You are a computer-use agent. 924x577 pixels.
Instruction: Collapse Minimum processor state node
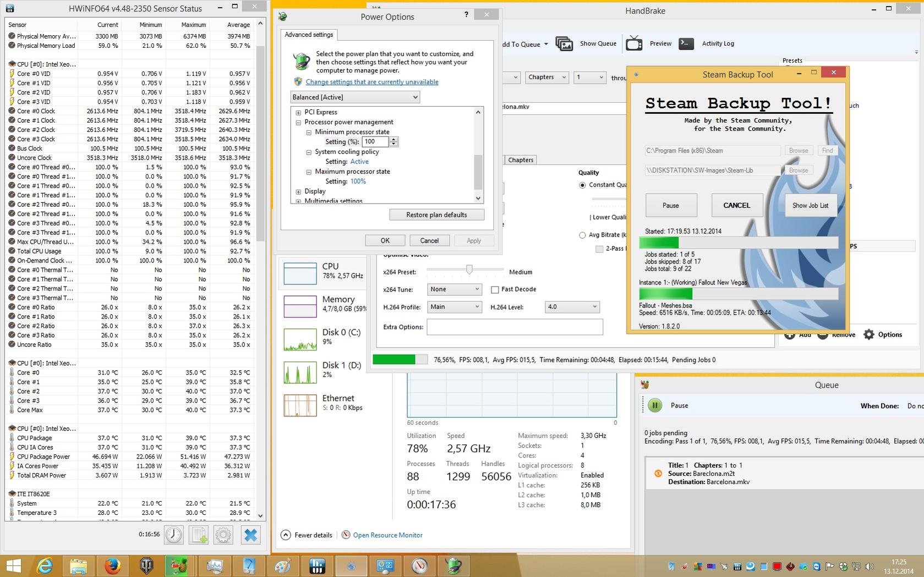coord(309,132)
